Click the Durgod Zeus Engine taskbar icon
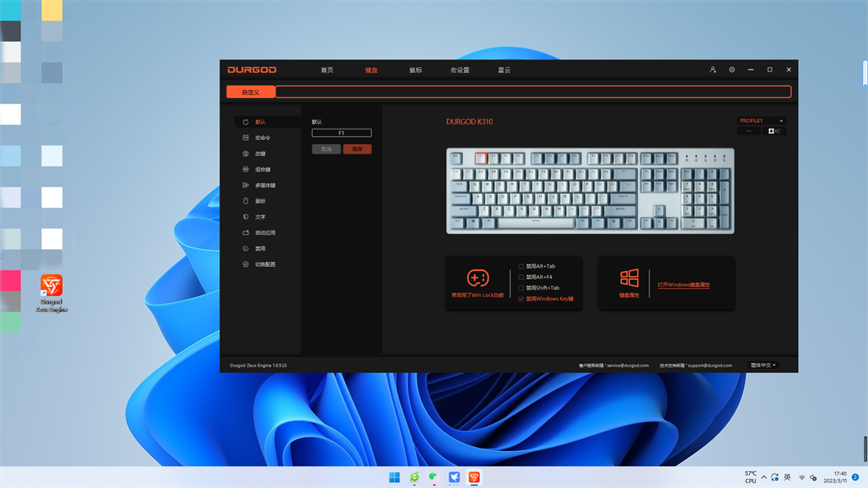Viewport: 868px width, 488px height. 474,478
